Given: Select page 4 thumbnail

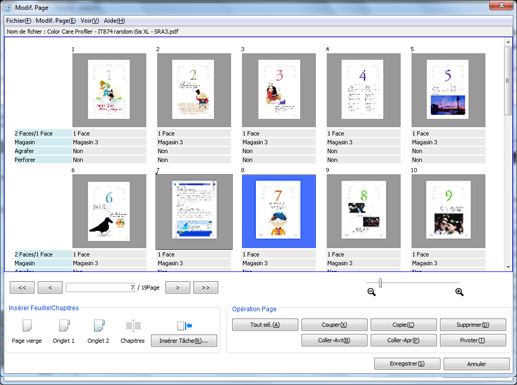Looking at the screenshot, I should pos(364,90).
